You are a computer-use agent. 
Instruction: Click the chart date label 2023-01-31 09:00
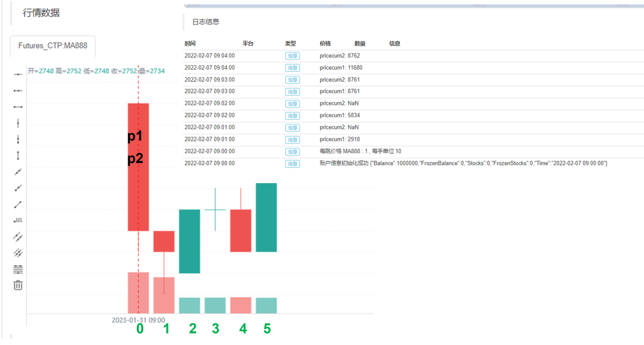coord(138,320)
